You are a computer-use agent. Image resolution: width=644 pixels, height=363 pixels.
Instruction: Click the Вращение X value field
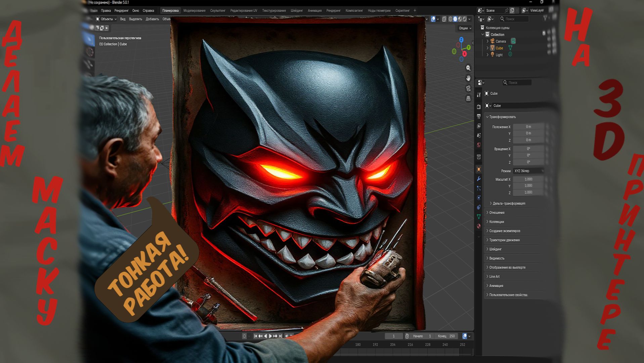[x=528, y=149]
